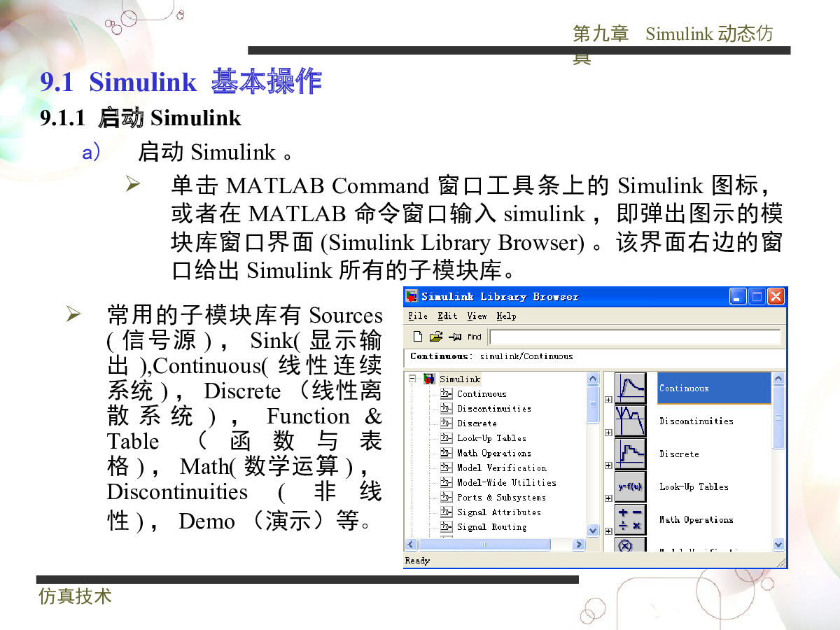Screen dimensions: 840x630
Task: Select the Model-Wide Utilities label in the tree
Action: pos(507,483)
